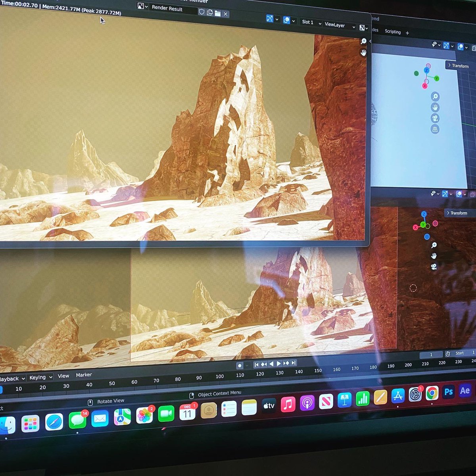
Task: Click pan hand icon in lower viewport
Action: (434, 256)
